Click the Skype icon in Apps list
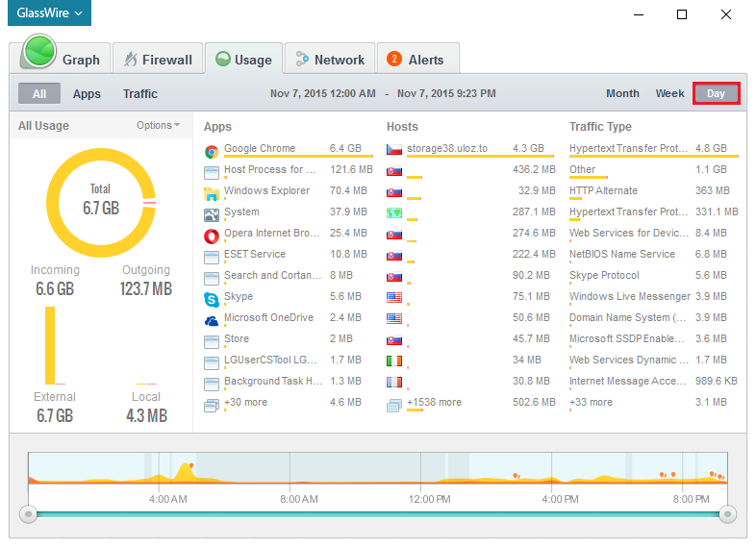Image resolution: width=756 pixels, height=547 pixels. pos(212,299)
